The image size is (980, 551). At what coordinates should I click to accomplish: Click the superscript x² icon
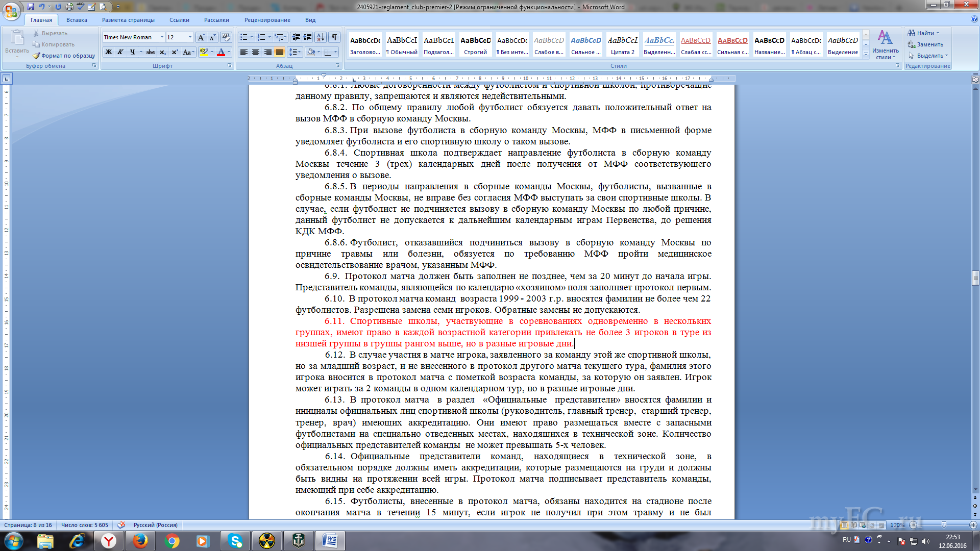175,52
